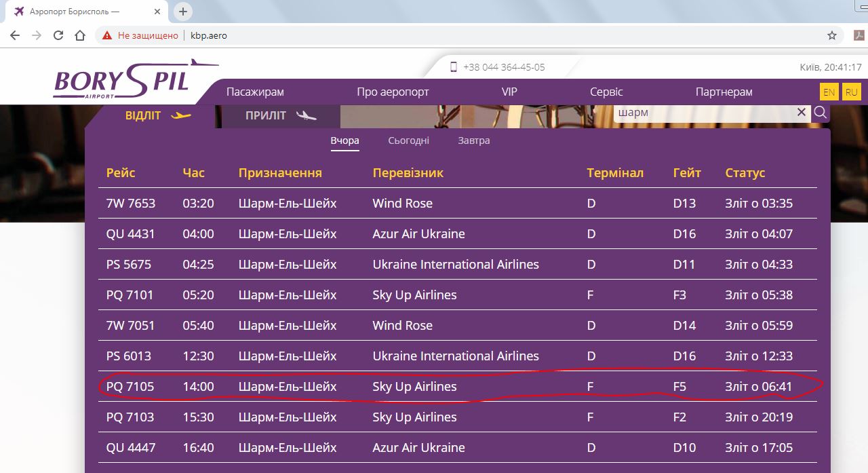Open a new browser tab

[183, 12]
